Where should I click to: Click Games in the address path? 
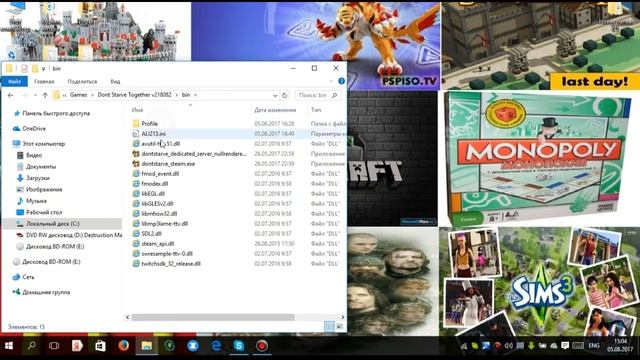(78, 95)
